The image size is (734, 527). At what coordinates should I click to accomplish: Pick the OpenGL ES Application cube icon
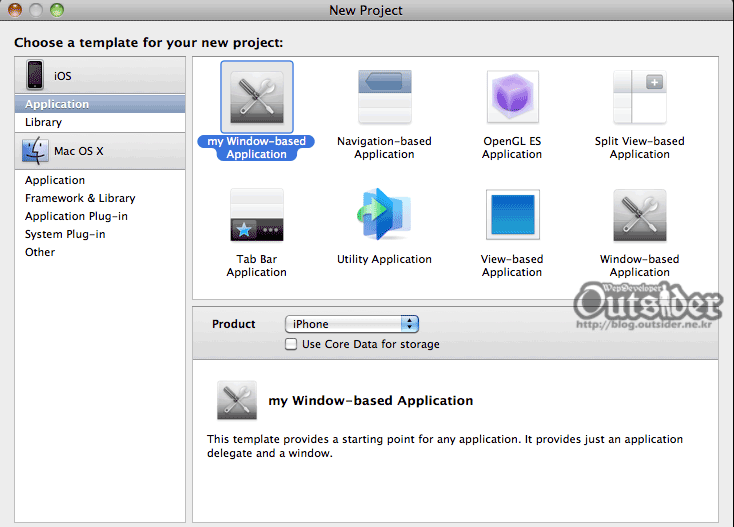513,97
